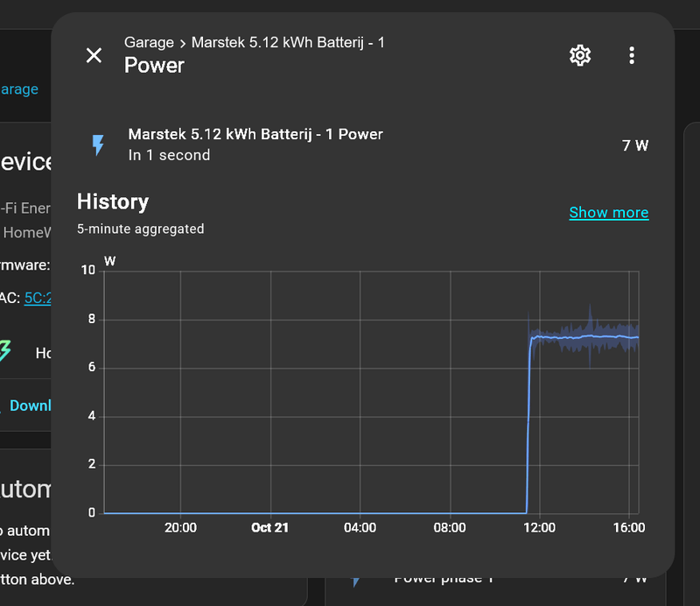Click the Download link in the sidebar
Image resolution: width=700 pixels, height=606 pixels.
[30, 405]
